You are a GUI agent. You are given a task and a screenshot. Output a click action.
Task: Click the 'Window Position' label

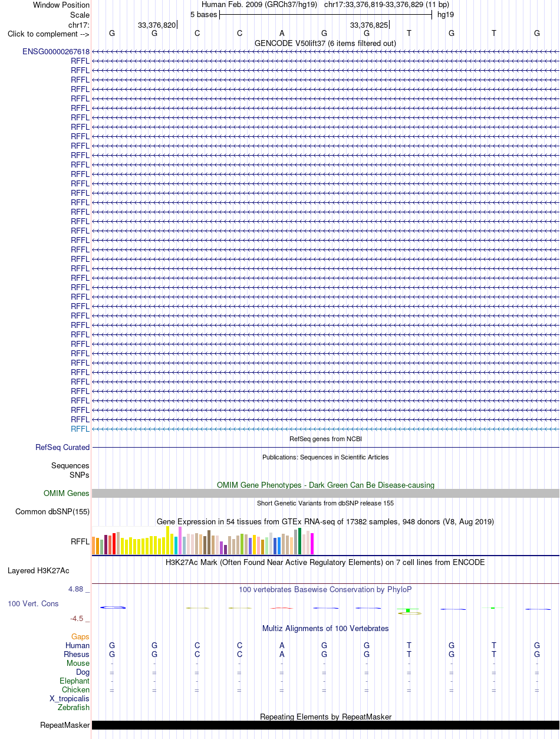click(61, 5)
